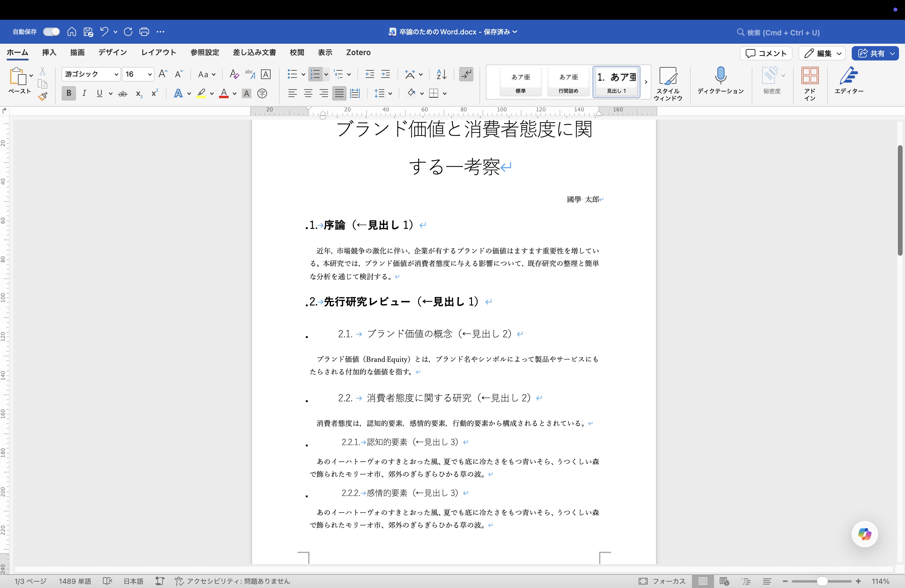This screenshot has height=588, width=905.
Task: Open the line spacing dropdown
Action: click(x=383, y=93)
